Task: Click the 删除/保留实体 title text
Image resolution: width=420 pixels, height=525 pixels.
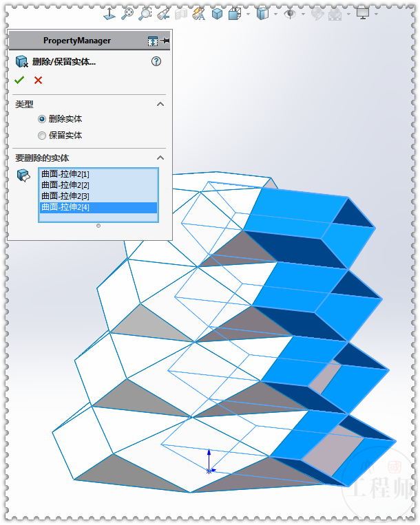Action: (64, 62)
